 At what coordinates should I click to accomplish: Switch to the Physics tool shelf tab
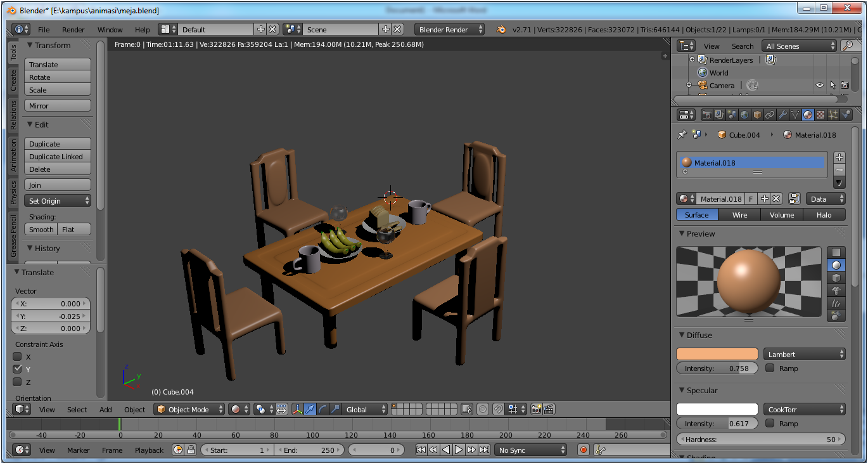[13, 193]
